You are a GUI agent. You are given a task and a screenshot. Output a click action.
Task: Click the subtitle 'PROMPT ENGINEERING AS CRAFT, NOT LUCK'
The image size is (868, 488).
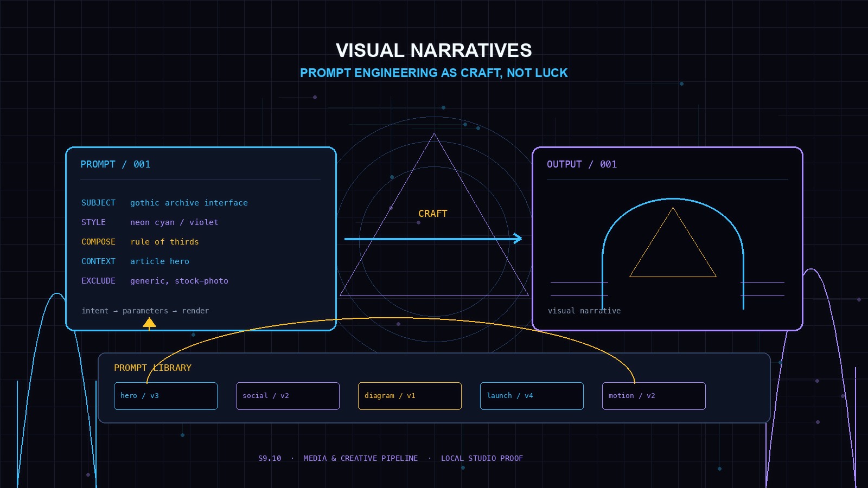click(x=434, y=73)
